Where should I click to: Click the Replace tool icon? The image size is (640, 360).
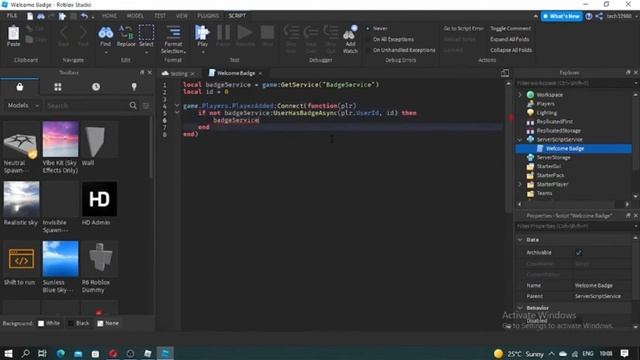pos(126,33)
